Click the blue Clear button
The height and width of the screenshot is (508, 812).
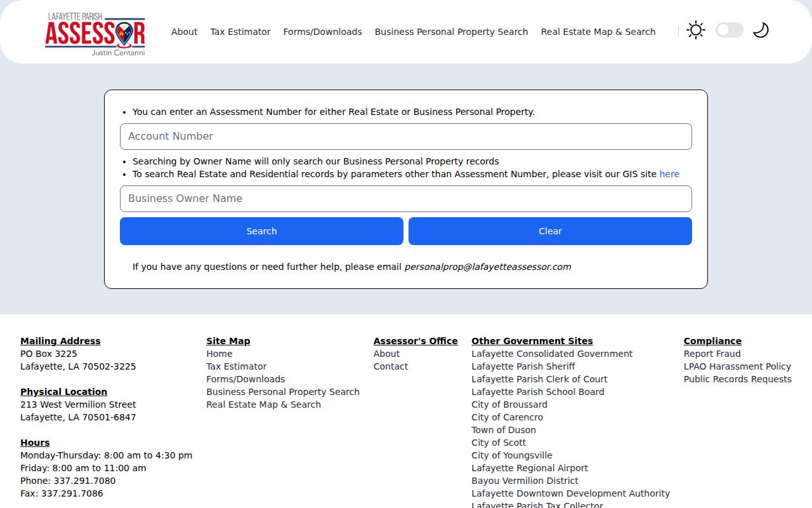pos(550,231)
